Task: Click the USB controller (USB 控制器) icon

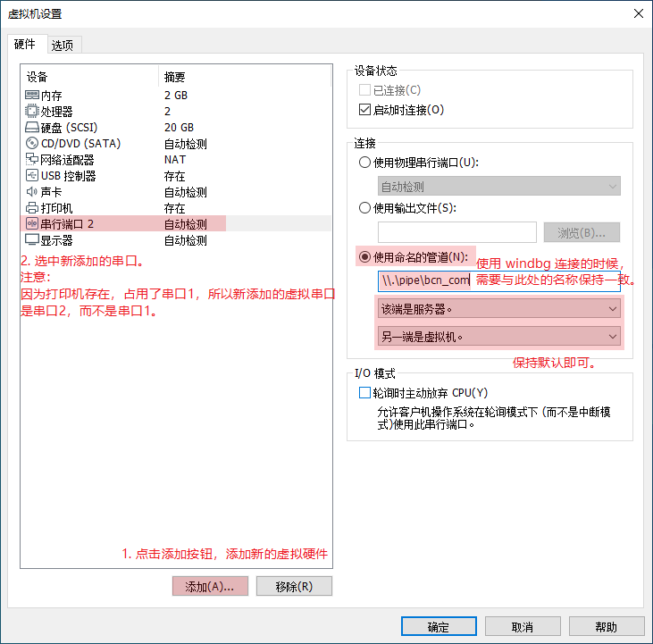Action: pos(31,175)
